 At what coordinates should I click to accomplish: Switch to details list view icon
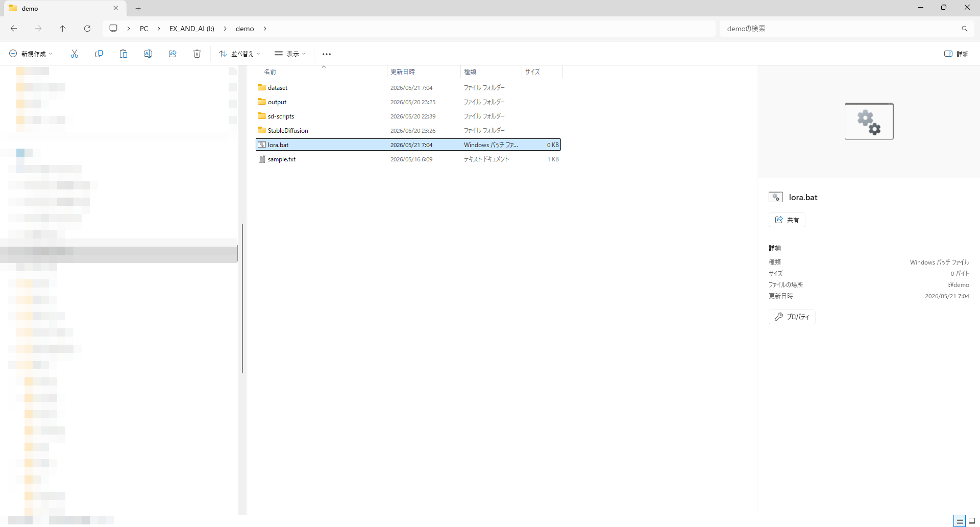[960, 521]
